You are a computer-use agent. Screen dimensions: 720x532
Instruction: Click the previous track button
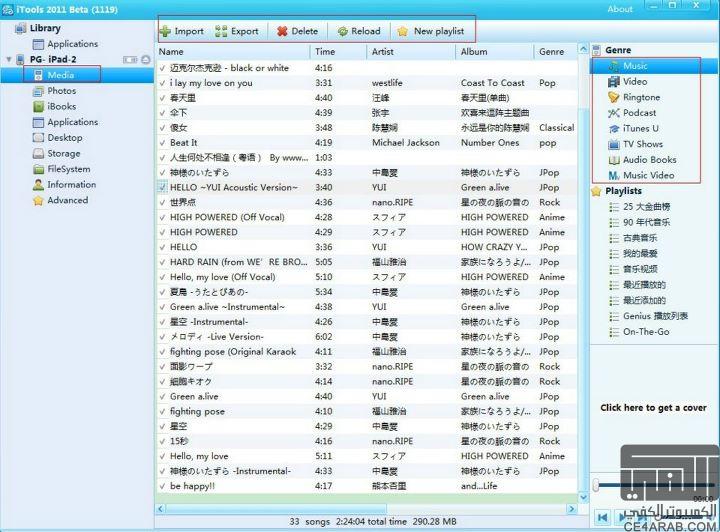[602, 518]
